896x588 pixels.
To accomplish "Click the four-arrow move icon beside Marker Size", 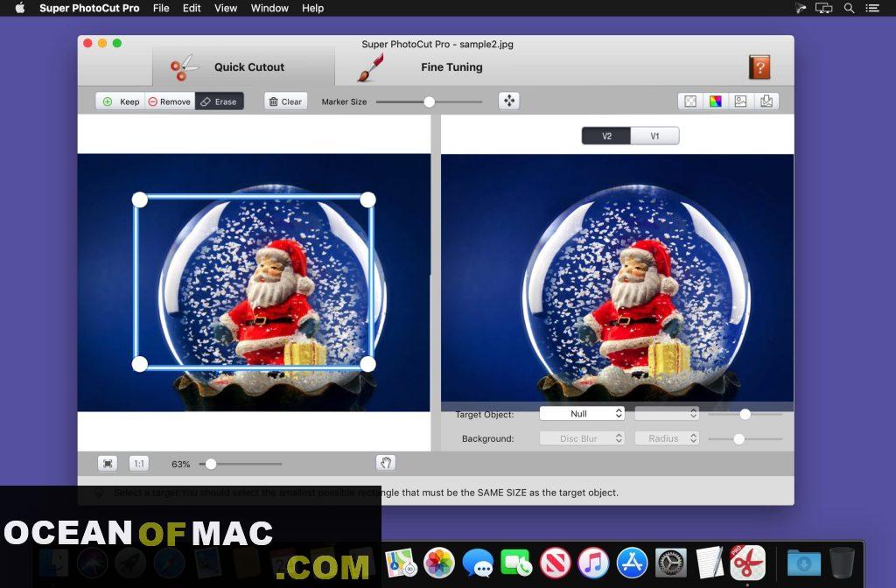I will 508,101.
